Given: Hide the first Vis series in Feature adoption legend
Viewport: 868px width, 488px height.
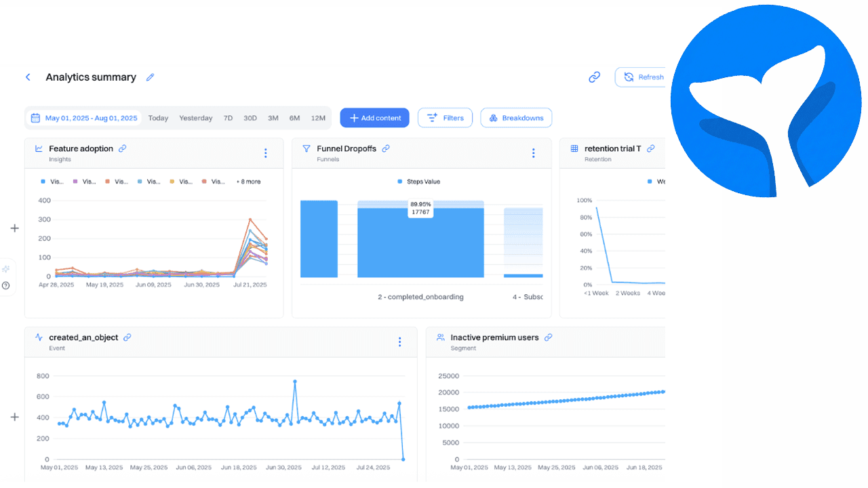Looking at the screenshot, I should [x=50, y=181].
